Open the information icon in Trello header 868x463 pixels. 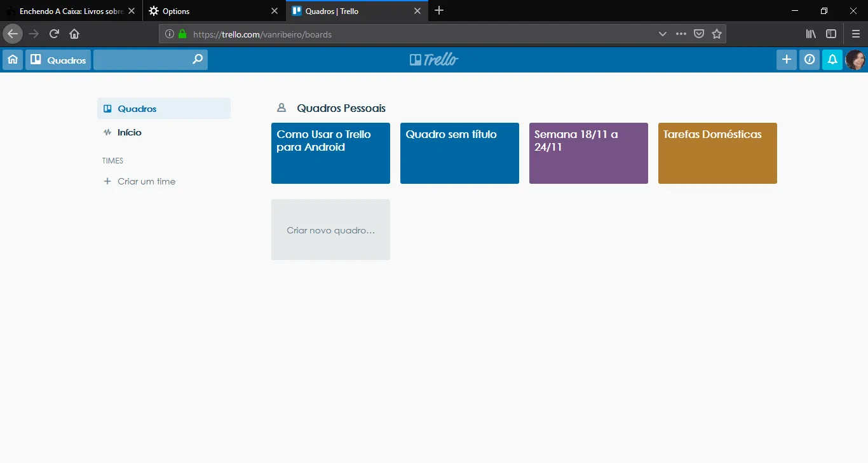pos(810,60)
